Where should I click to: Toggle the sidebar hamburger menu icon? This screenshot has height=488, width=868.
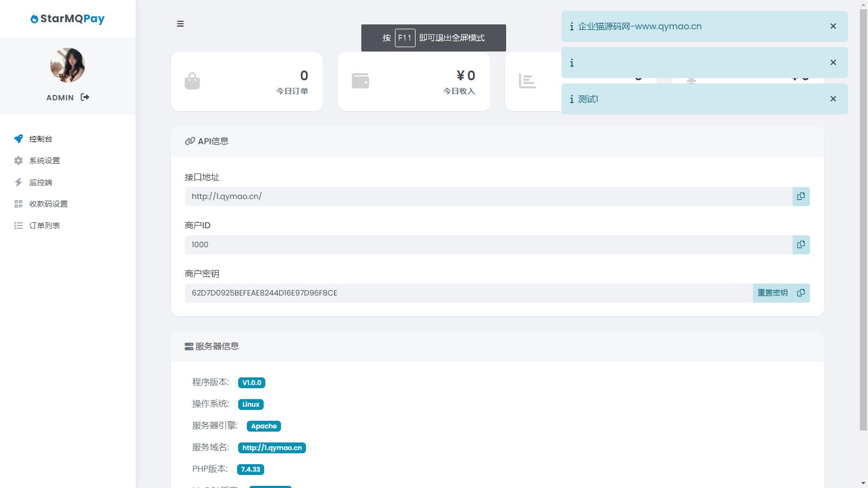(180, 24)
